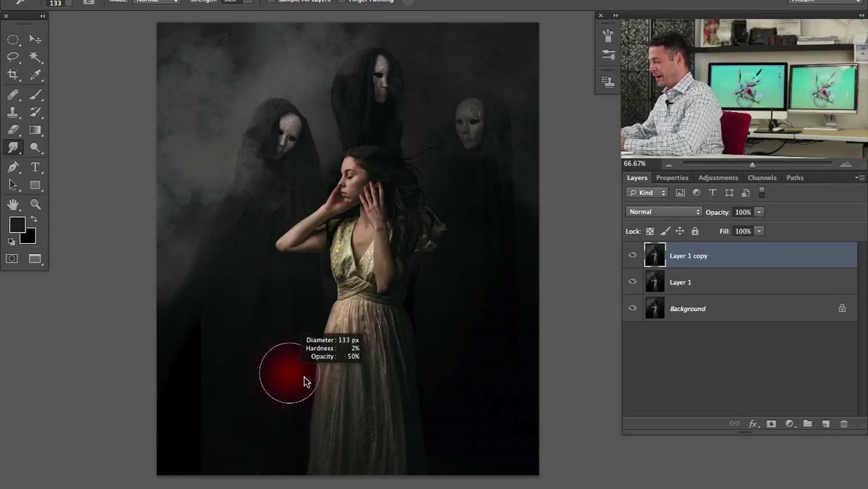Toggle pixel layer filter
This screenshot has height=489, width=868.
680,193
